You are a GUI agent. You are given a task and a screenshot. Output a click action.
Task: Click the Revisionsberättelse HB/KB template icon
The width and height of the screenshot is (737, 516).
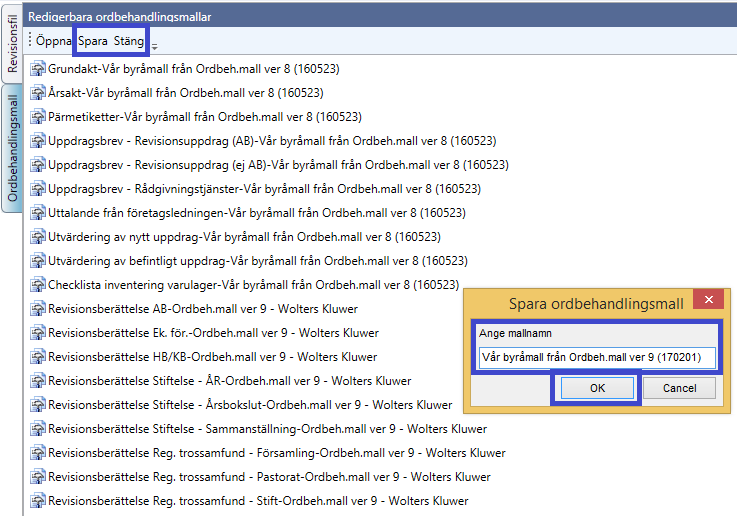[39, 357]
